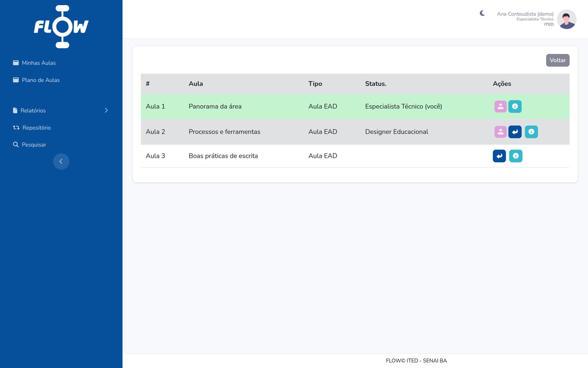Click the Status. column header
Image resolution: width=588 pixels, height=368 pixels.
[376, 84]
